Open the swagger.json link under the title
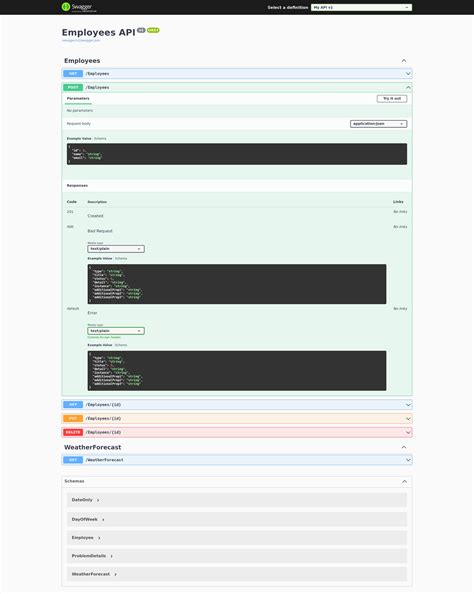 81,40
